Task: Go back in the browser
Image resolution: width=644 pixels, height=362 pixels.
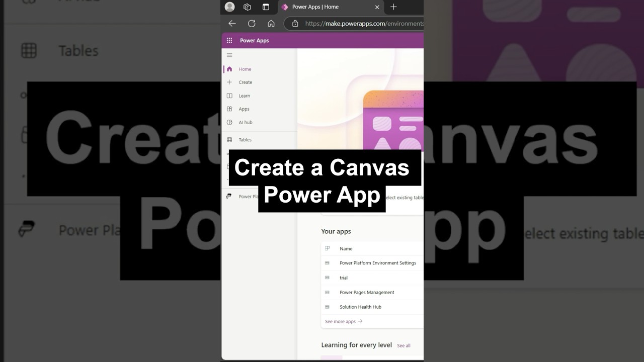Action: 232,24
